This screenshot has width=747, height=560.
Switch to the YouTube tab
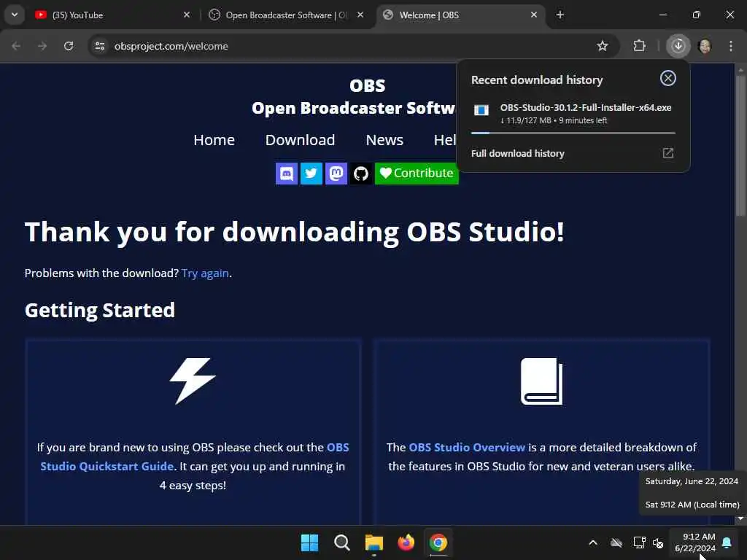[112, 15]
